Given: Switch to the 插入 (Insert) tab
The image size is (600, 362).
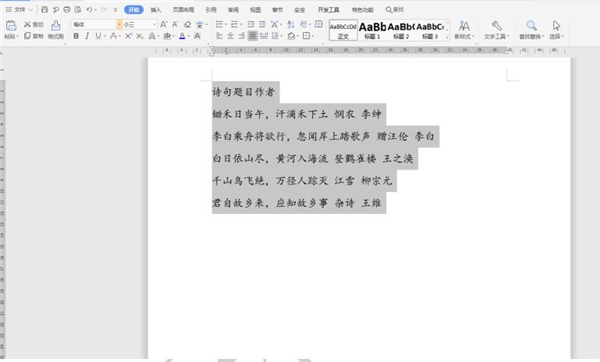Looking at the screenshot, I should 155,10.
